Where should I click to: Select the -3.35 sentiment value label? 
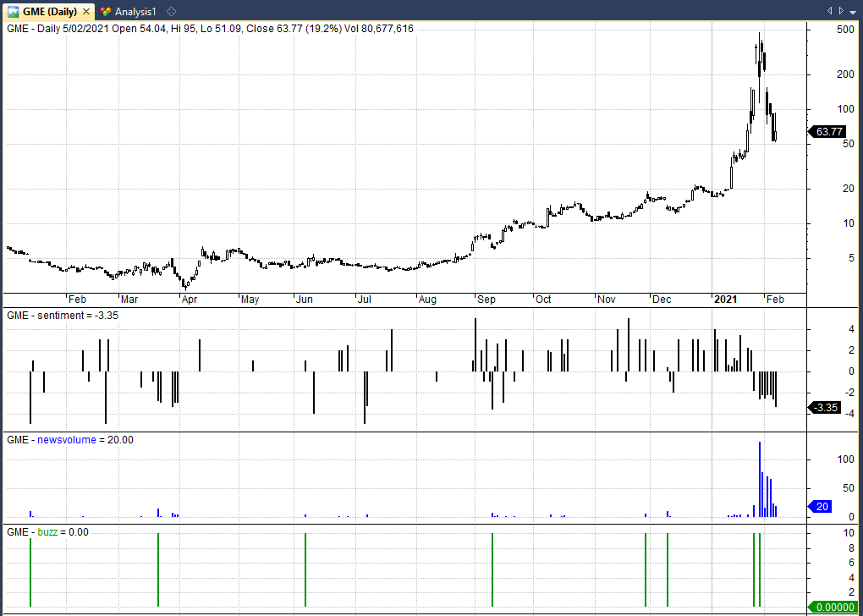tap(824, 408)
